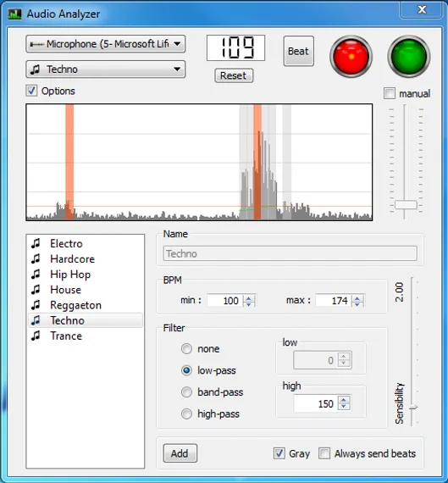The width and height of the screenshot is (448, 483).
Task: Click the Add preset button
Action: click(x=180, y=453)
